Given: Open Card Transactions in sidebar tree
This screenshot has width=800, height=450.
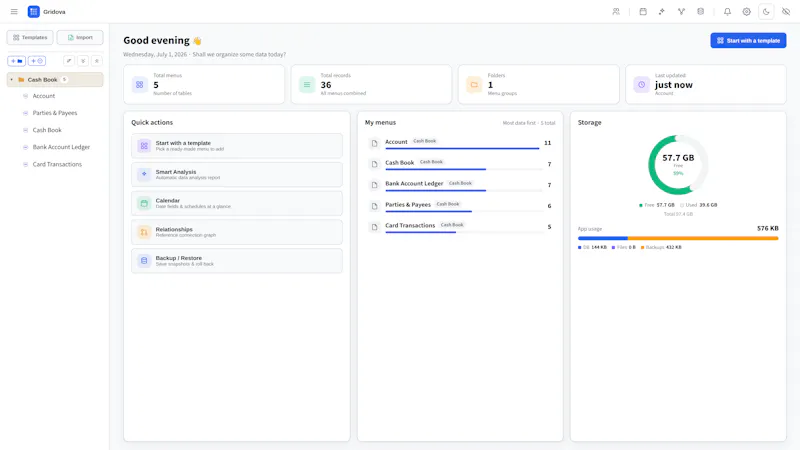Looking at the screenshot, I should (55, 164).
